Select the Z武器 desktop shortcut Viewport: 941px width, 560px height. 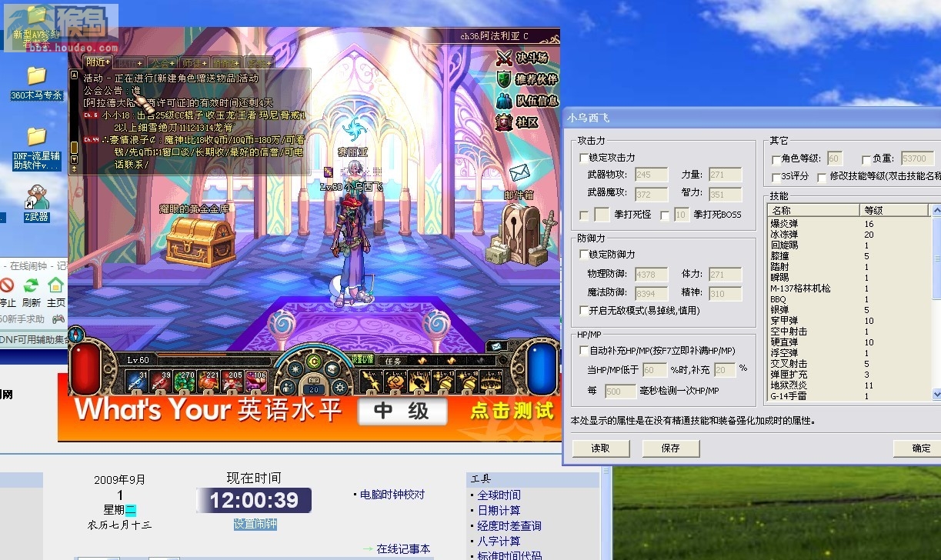click(36, 203)
